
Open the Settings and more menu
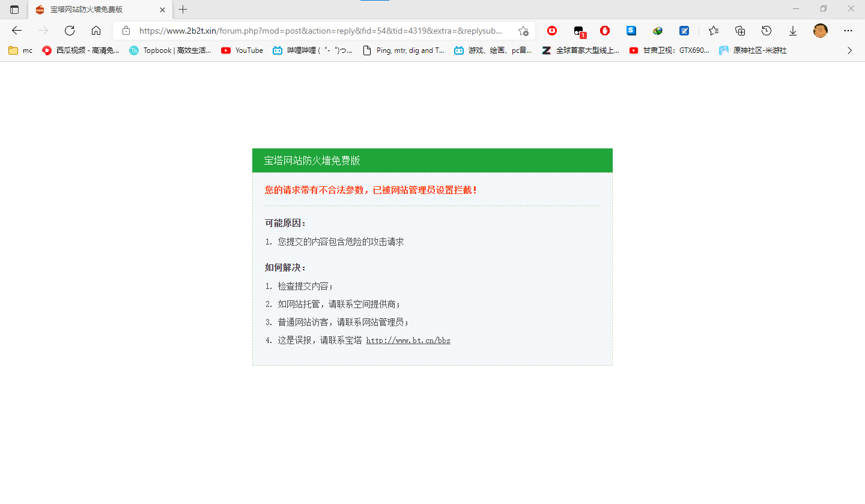pyautogui.click(x=848, y=31)
